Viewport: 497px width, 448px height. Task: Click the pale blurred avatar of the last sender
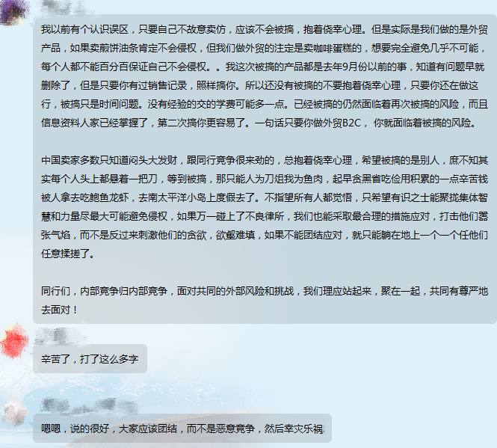click(14, 412)
